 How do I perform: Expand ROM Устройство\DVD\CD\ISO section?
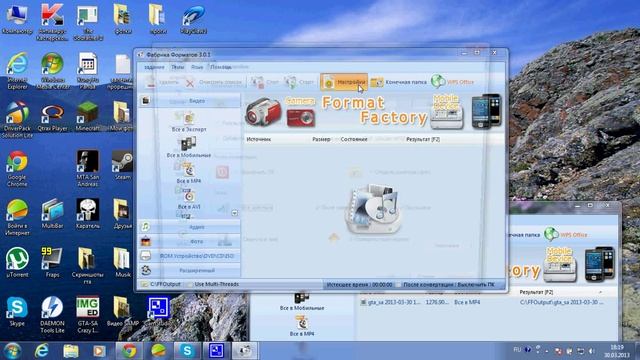(189, 256)
